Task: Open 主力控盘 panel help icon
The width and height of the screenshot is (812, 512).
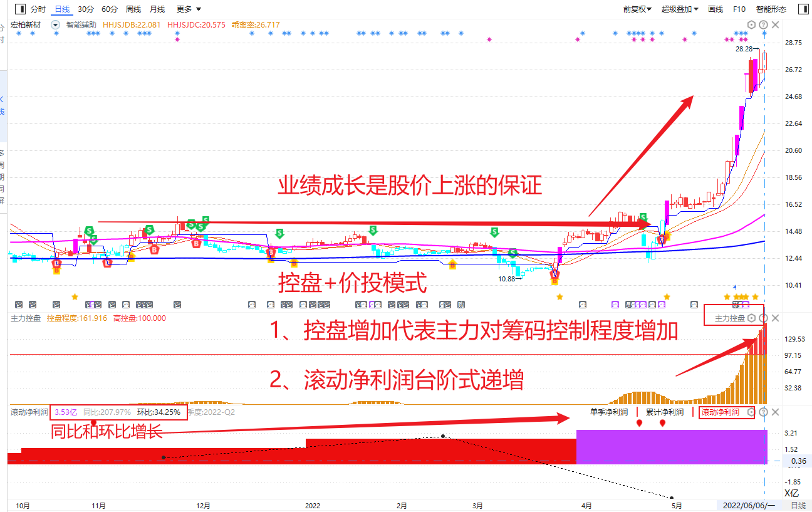Action: [763, 318]
